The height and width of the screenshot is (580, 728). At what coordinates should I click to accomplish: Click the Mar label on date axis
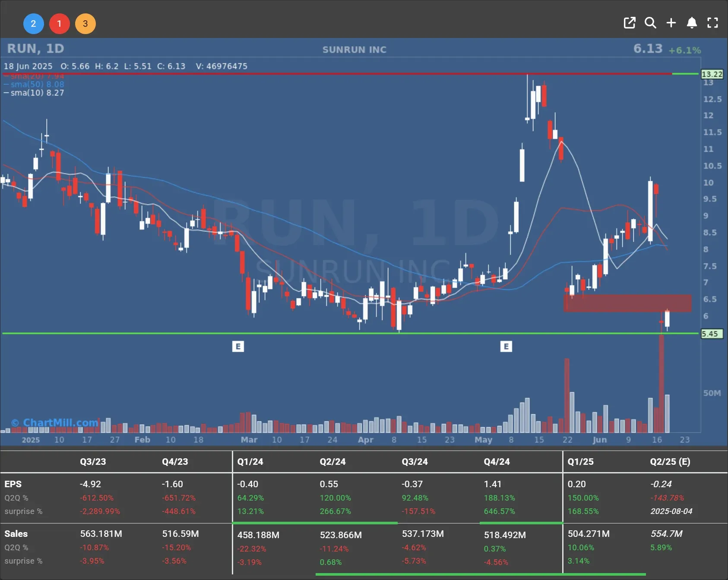(x=249, y=440)
